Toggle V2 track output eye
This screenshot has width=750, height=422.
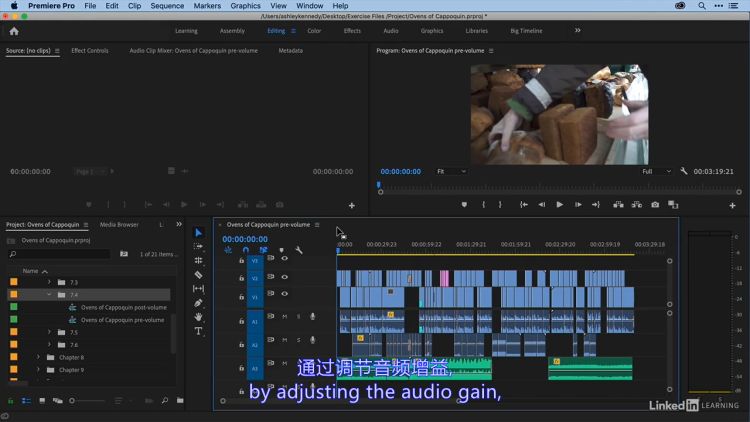coord(285,277)
